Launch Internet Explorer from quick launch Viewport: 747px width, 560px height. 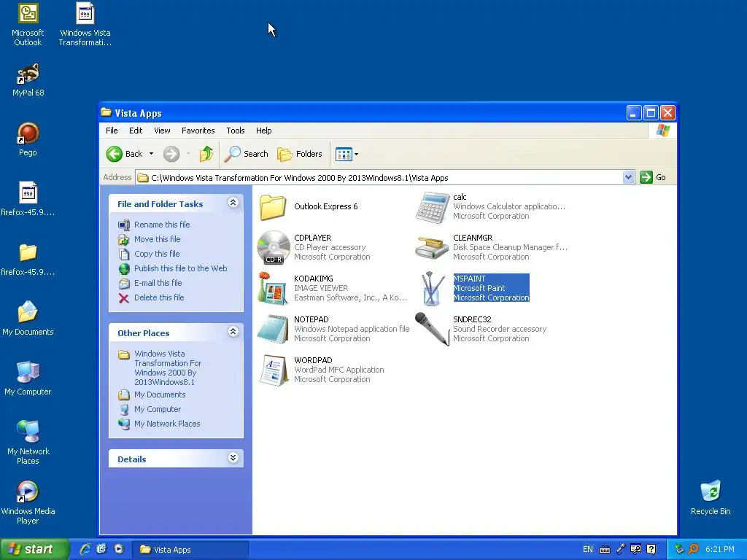pyautogui.click(x=85, y=549)
